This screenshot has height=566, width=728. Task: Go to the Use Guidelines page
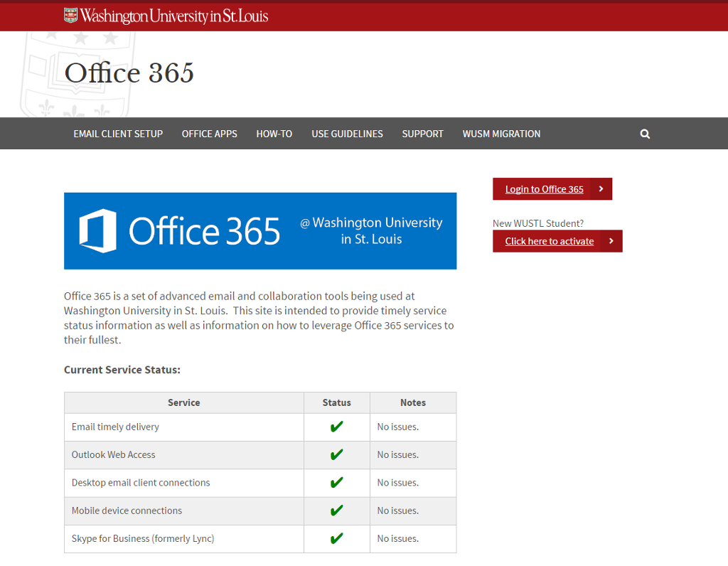pyautogui.click(x=347, y=134)
